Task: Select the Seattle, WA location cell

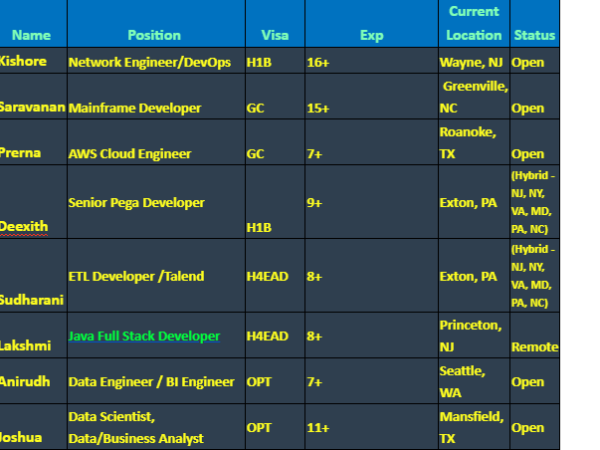Action: click(474, 381)
